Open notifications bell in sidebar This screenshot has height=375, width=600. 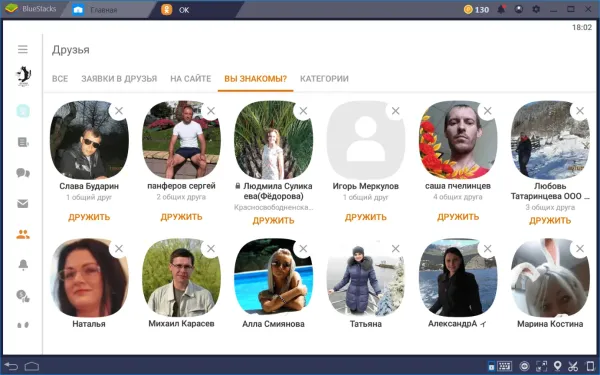coord(23,265)
